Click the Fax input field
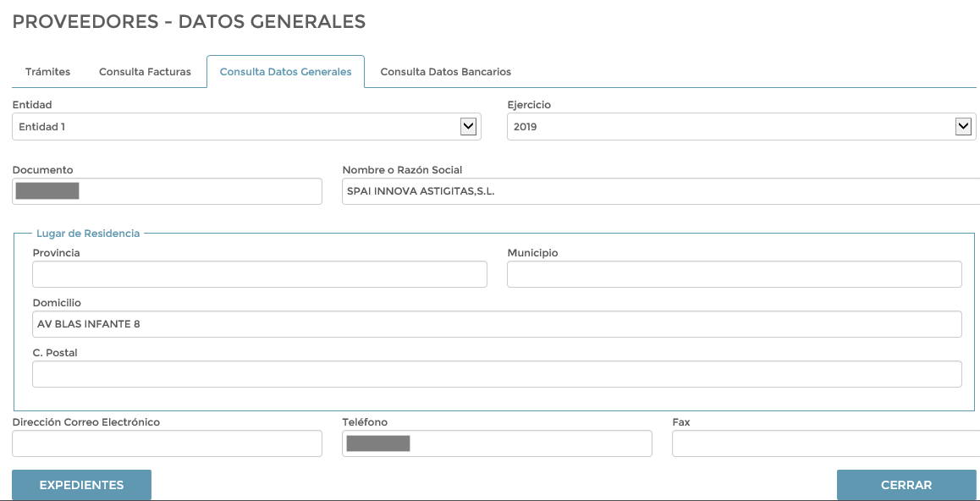 [x=825, y=443]
